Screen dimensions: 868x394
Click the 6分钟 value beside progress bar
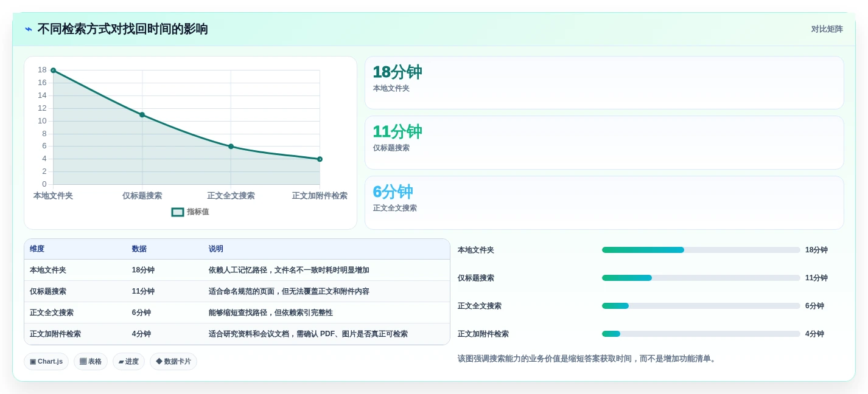coord(814,306)
